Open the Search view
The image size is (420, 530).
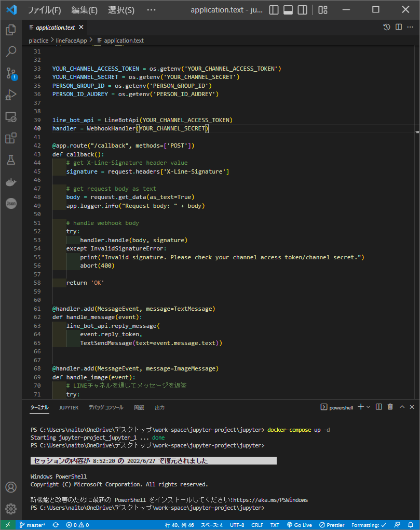tap(11, 51)
